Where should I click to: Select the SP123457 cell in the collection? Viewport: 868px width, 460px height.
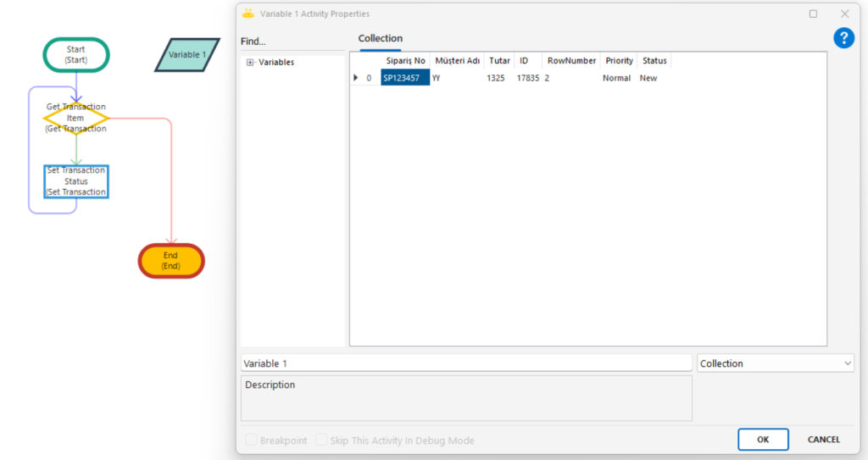click(x=405, y=78)
